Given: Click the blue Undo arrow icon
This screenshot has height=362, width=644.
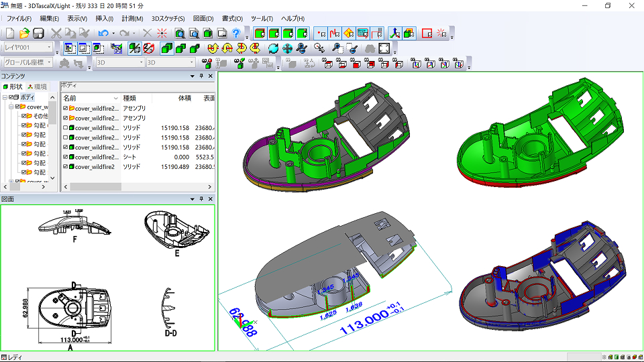Looking at the screenshot, I should [x=103, y=33].
